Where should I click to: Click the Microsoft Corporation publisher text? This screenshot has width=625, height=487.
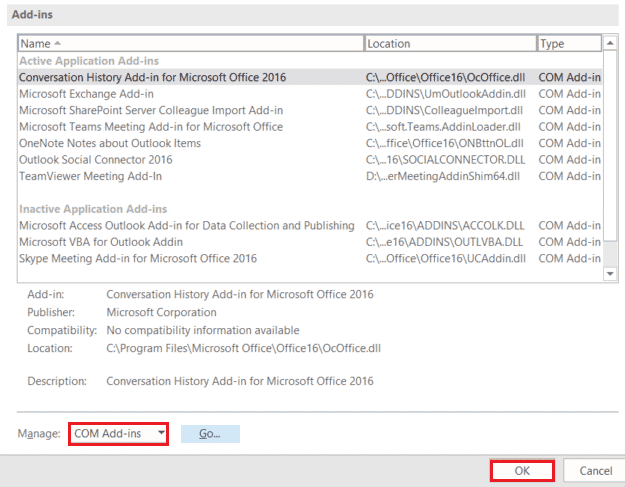pyautogui.click(x=161, y=312)
